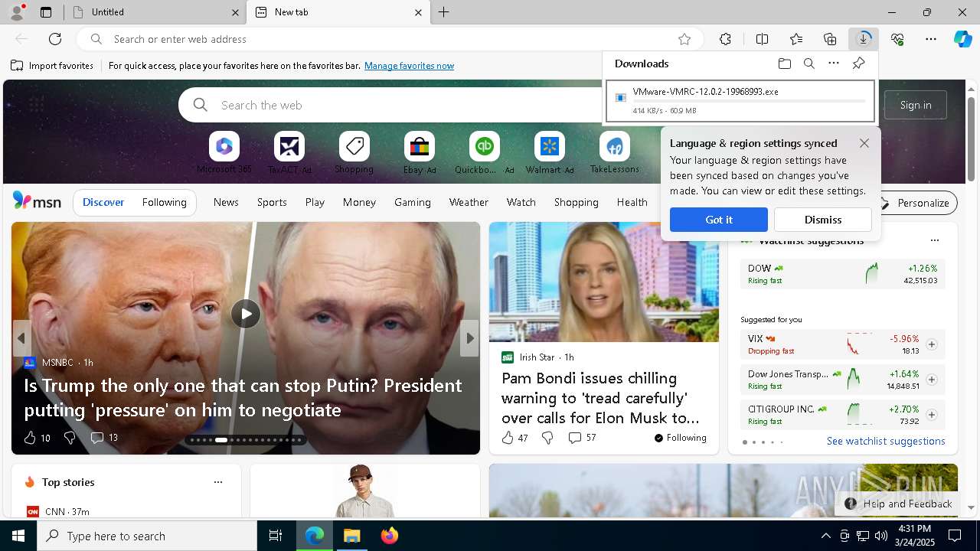Open the Copilot sidebar icon
Screen dimensions: 980x551
point(962,39)
